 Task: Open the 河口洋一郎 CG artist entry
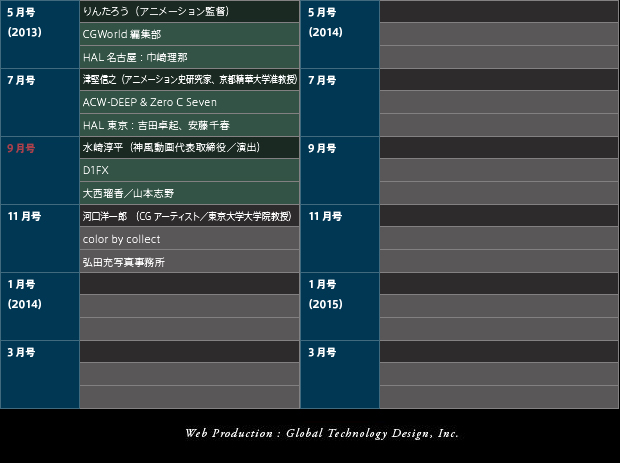pos(187,216)
